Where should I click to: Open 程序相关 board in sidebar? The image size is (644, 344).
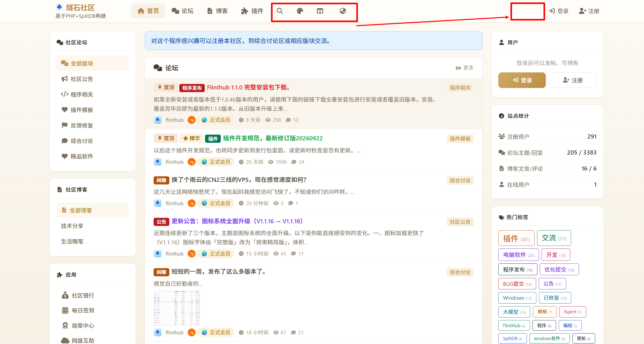pos(92,94)
